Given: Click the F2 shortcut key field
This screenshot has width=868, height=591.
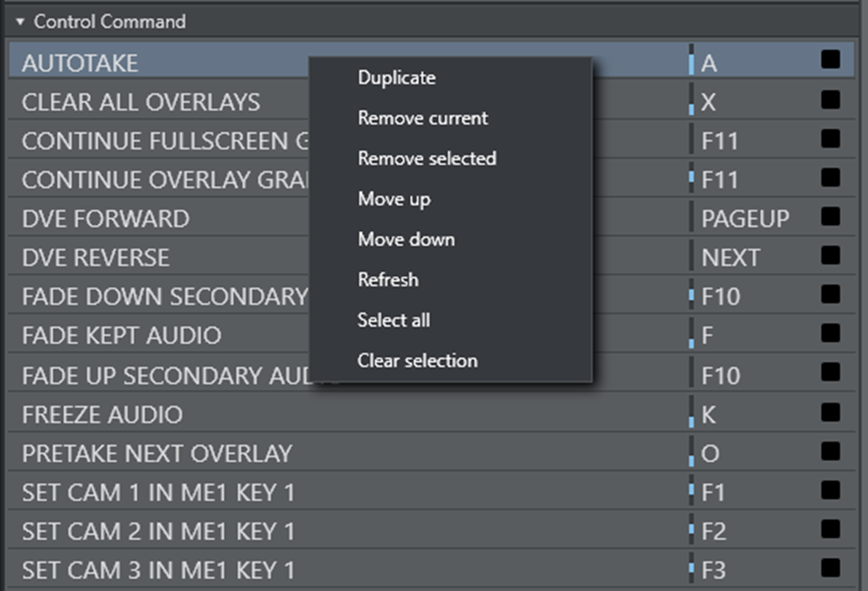Looking at the screenshot, I should pyautogui.click(x=714, y=532).
